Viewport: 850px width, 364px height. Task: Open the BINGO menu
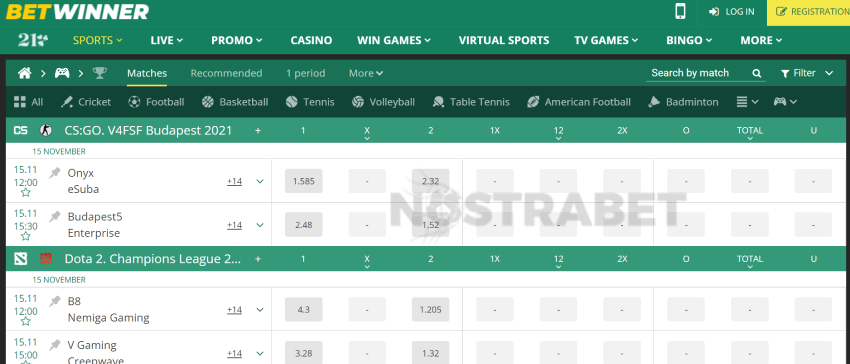[689, 40]
